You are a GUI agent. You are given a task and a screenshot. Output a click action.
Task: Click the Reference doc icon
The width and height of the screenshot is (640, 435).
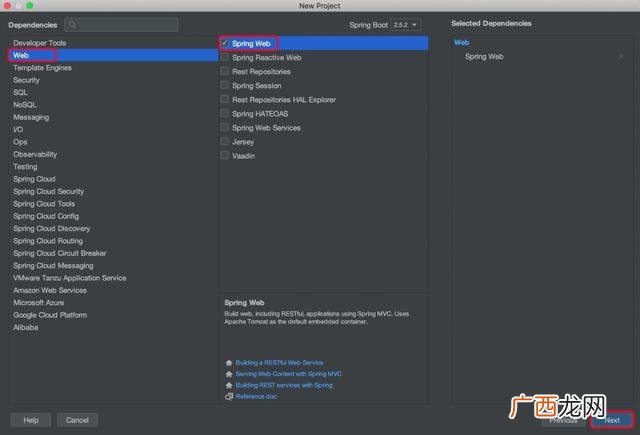point(229,397)
